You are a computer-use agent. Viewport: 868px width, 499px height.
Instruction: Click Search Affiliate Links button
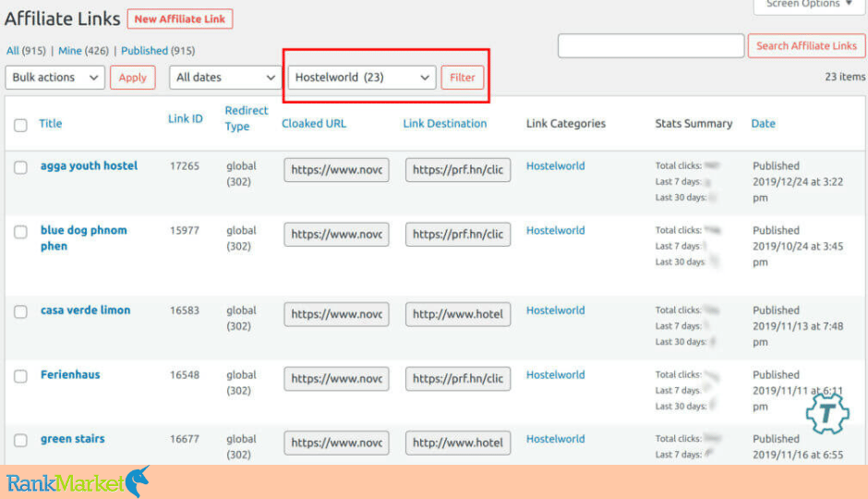806,45
